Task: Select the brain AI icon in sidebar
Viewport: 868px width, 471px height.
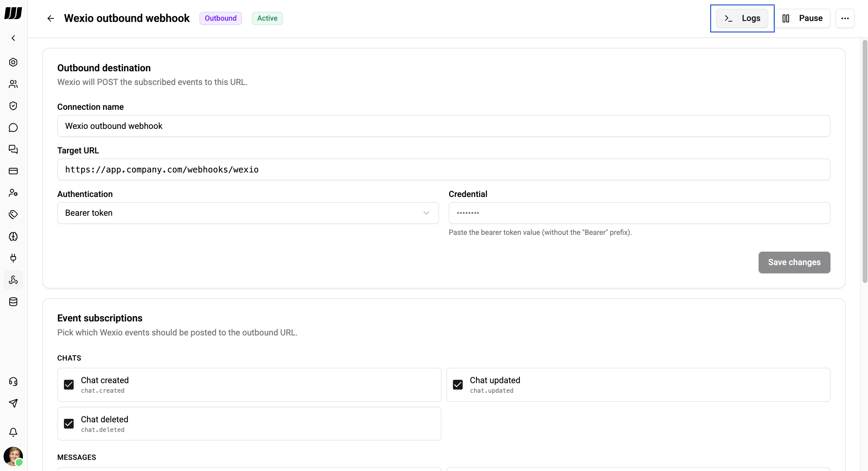Action: pos(13,236)
